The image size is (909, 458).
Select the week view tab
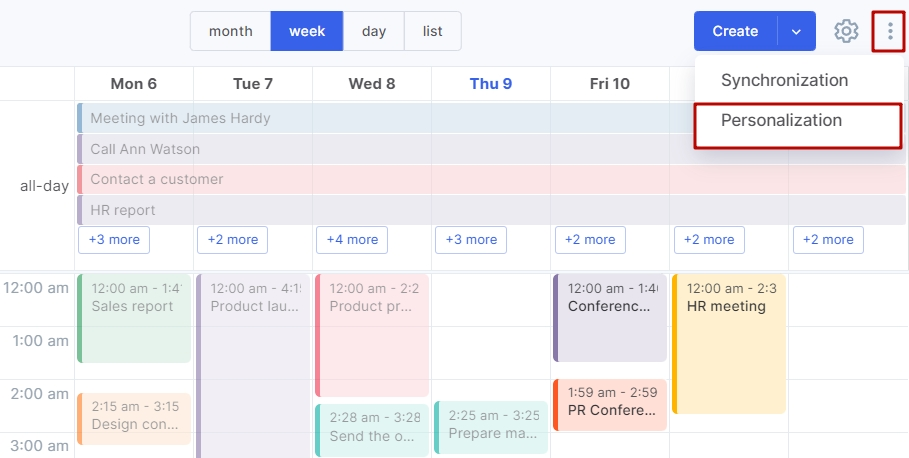tap(307, 31)
